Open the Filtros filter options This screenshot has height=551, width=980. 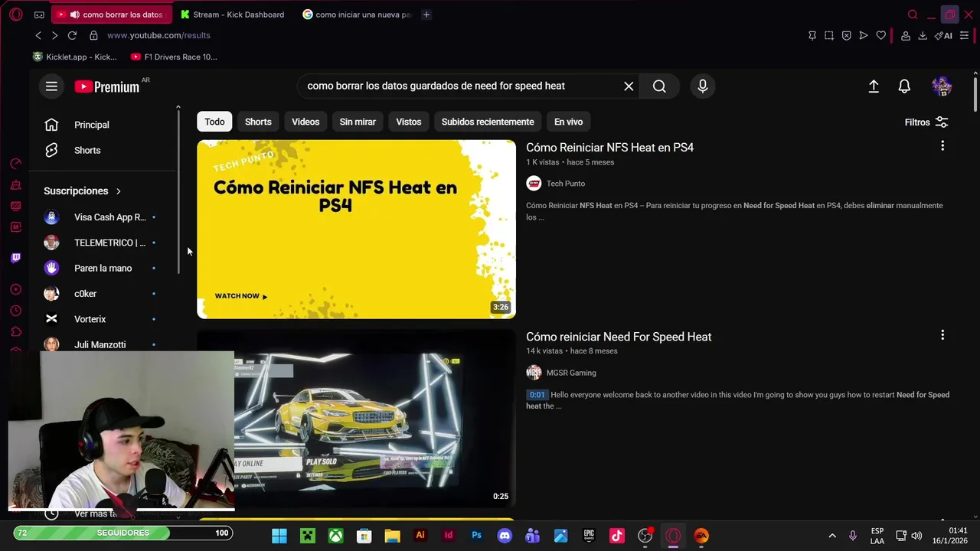[926, 122]
